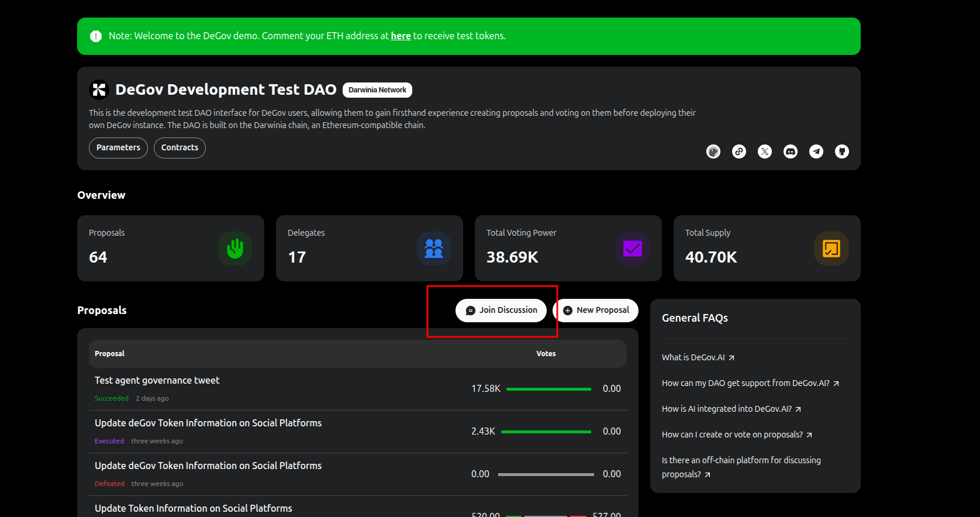Image resolution: width=980 pixels, height=517 pixels.
Task: Click the green hand Proposals icon
Action: coord(235,249)
